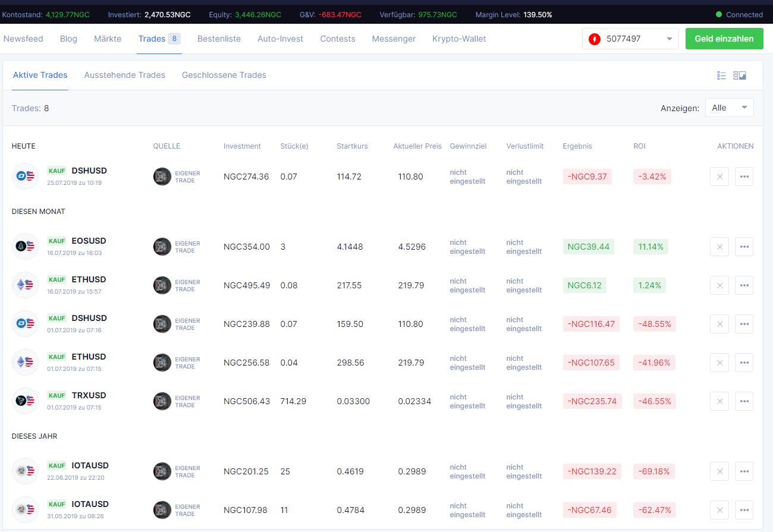Click the G&V value -683.47NGC
The width and height of the screenshot is (773, 532).
[340, 14]
